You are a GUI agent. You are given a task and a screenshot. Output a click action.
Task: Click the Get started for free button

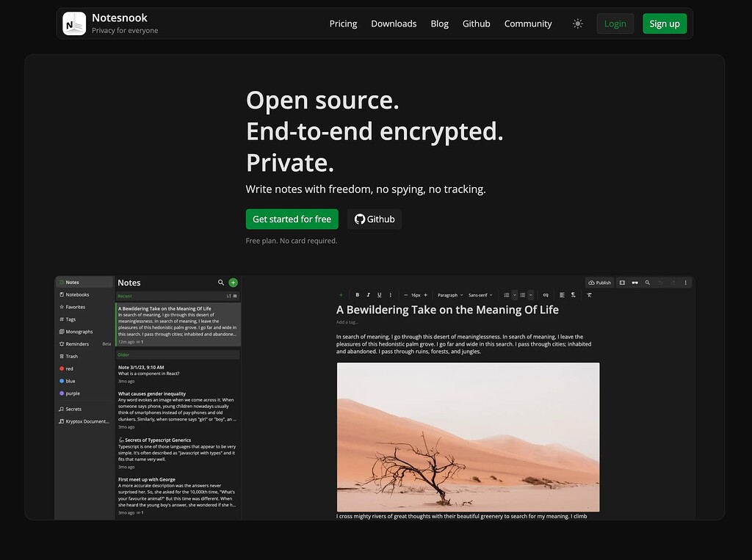point(292,219)
